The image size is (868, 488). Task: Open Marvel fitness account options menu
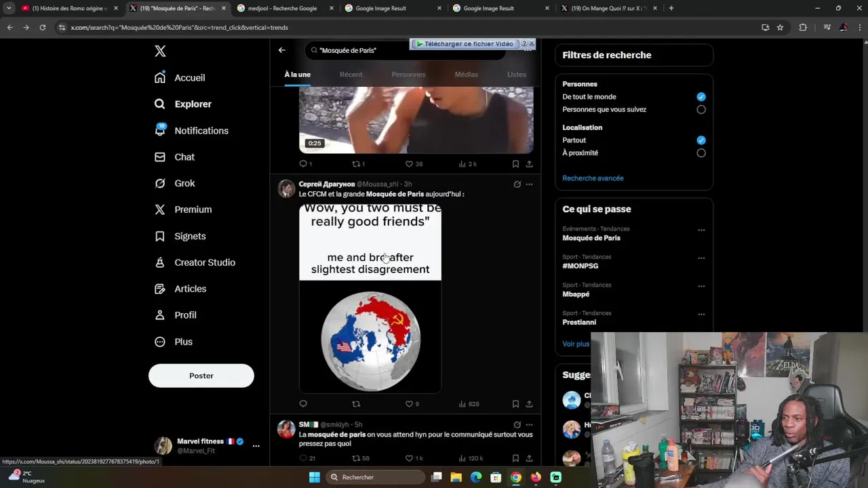click(x=256, y=446)
